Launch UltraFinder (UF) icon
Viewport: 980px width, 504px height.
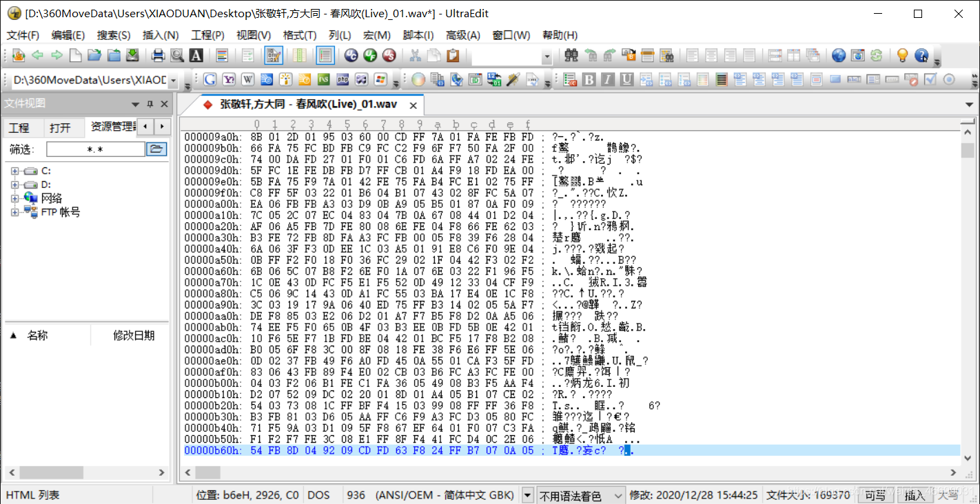point(370,56)
